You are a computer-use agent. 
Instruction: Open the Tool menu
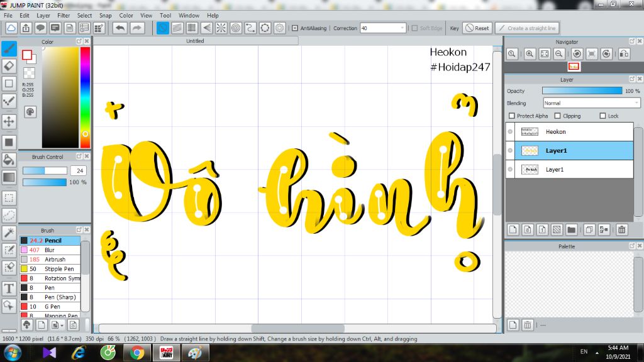(x=165, y=15)
